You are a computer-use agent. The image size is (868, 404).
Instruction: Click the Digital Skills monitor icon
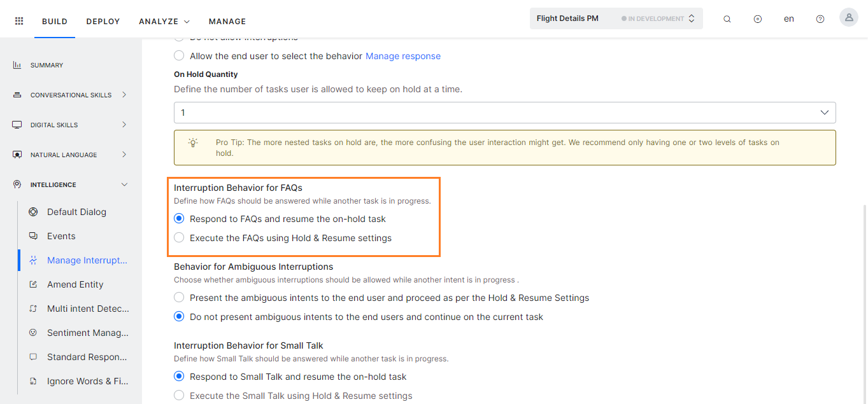click(x=17, y=125)
